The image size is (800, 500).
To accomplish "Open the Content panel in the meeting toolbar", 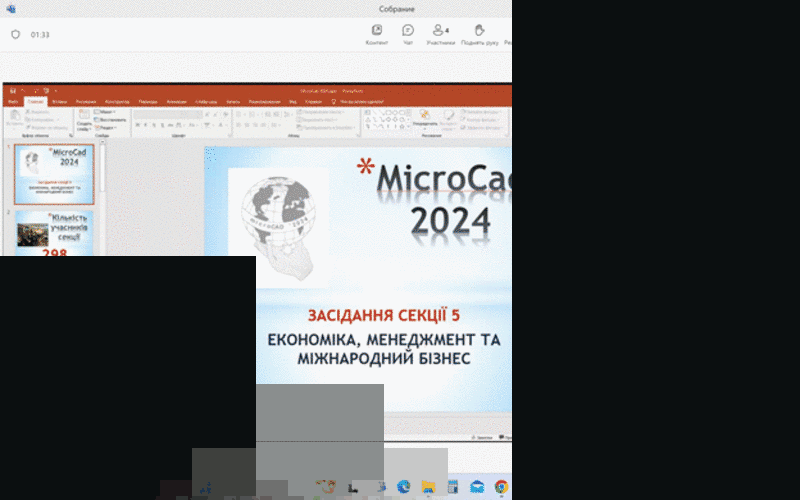I will [x=376, y=34].
